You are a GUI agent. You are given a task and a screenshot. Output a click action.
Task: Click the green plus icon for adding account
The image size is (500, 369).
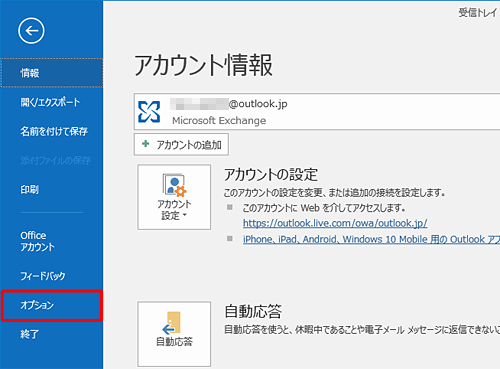point(145,144)
